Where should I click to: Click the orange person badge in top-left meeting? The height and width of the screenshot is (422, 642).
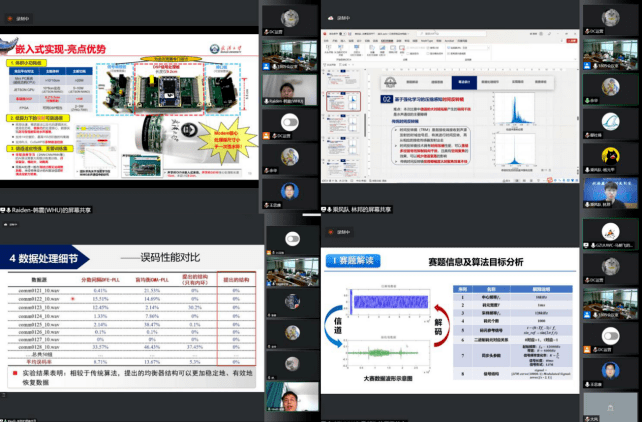click(267, 135)
